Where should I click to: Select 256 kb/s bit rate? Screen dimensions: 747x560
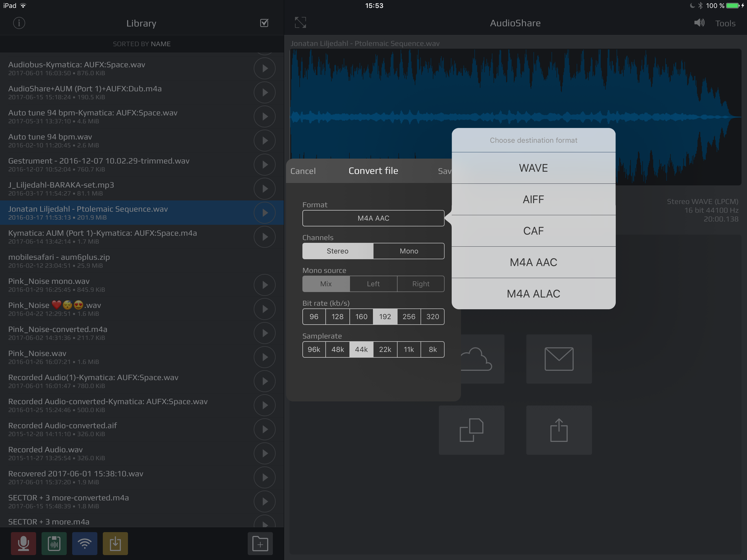[408, 316]
